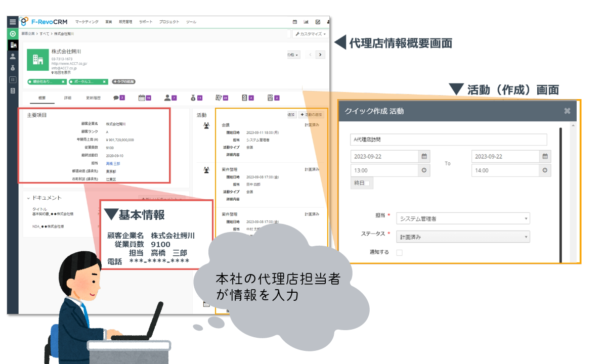This screenshot has height=364, width=607.
Task: Open the reports chart icon in top bar
Action: pos(306,22)
